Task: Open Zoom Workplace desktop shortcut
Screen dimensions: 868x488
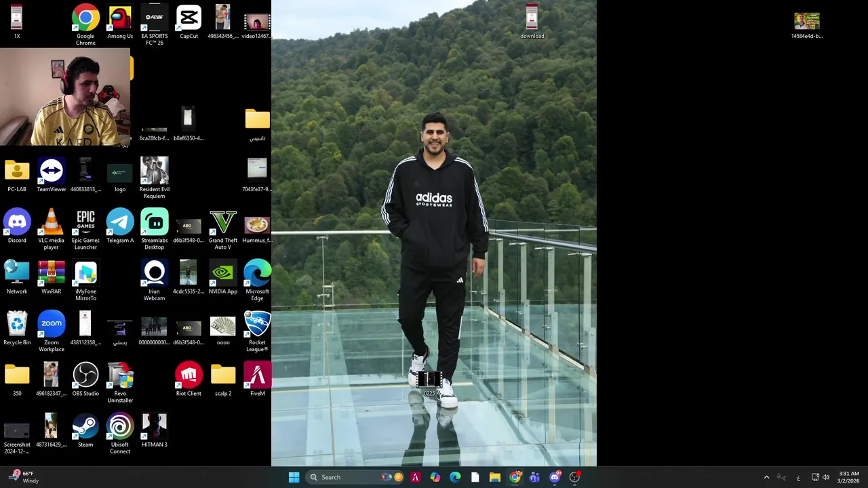Action: (x=52, y=331)
